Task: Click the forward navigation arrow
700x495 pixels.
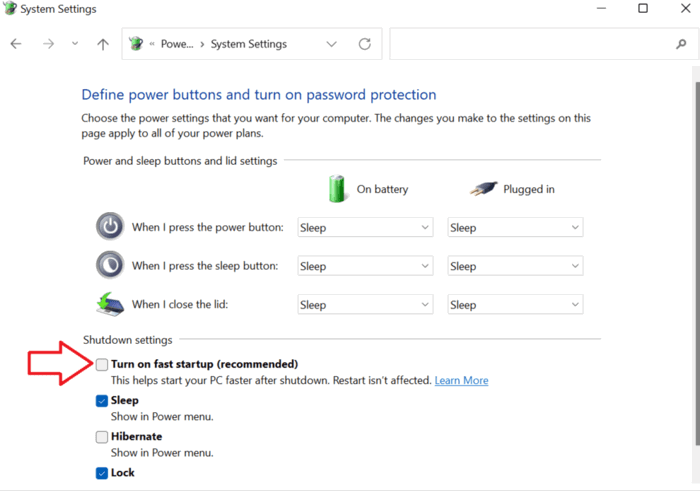Action: click(48, 44)
